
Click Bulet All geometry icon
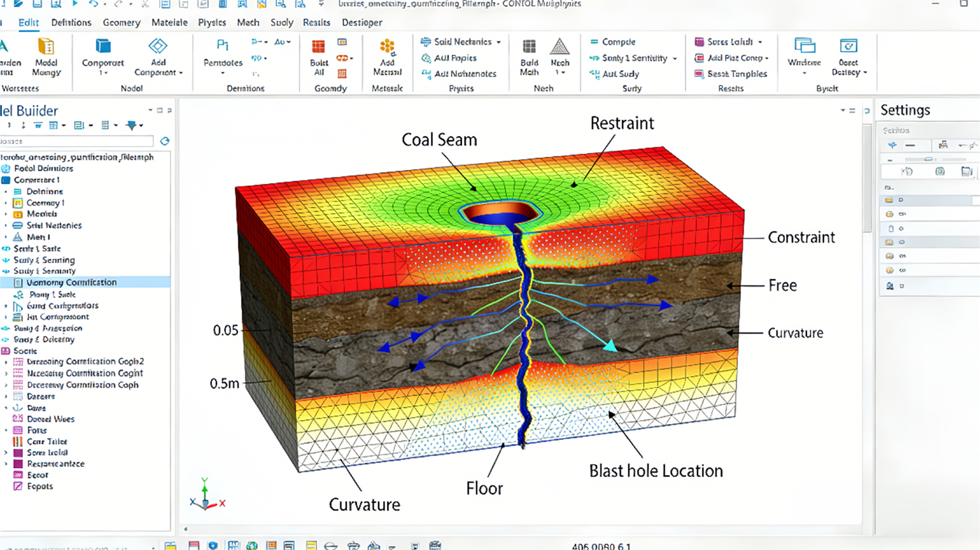pos(318,47)
